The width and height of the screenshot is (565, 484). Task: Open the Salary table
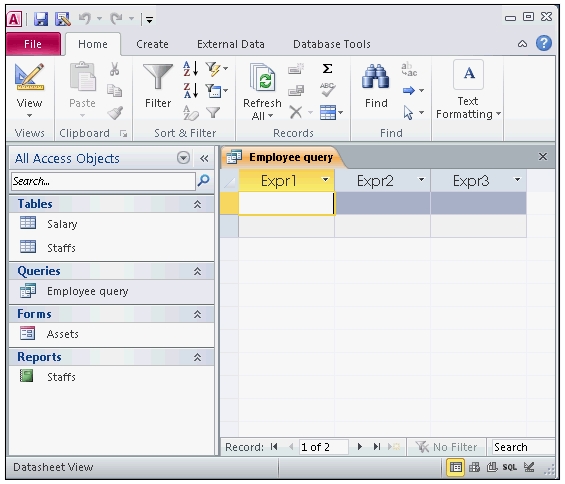pyautogui.click(x=62, y=224)
